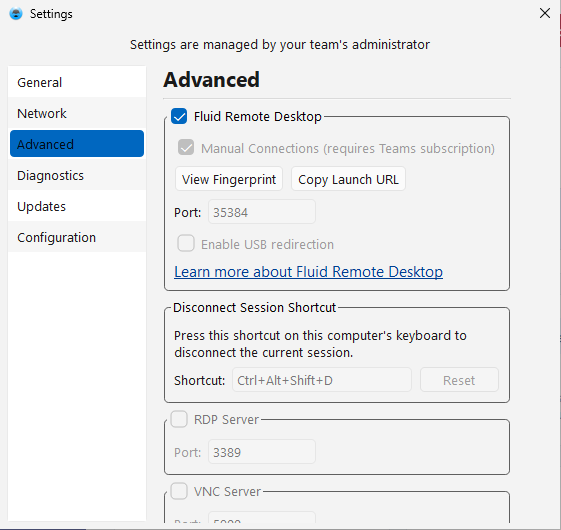561x530 pixels.
Task: Enable the VNC Server checkbox
Action: 179,491
